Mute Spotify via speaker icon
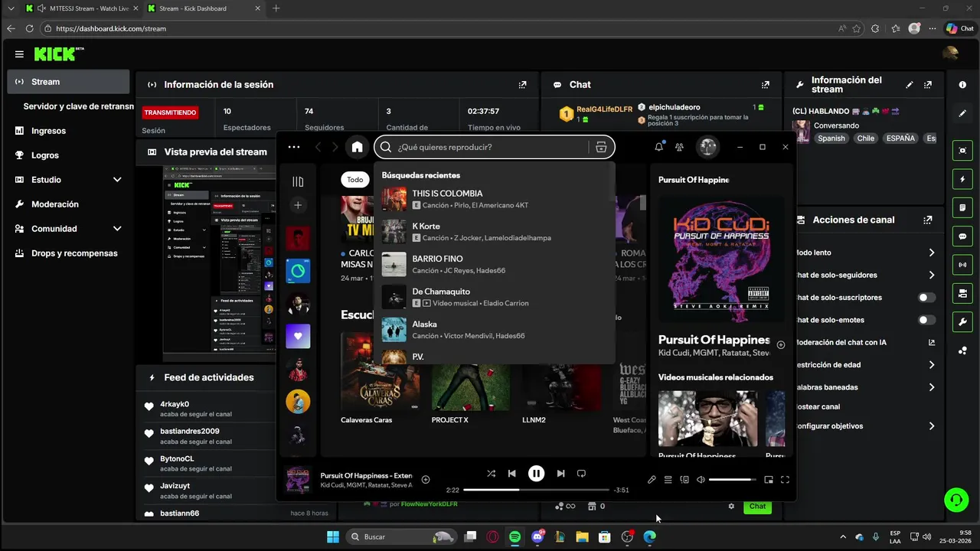The height and width of the screenshot is (551, 980). coord(701,480)
